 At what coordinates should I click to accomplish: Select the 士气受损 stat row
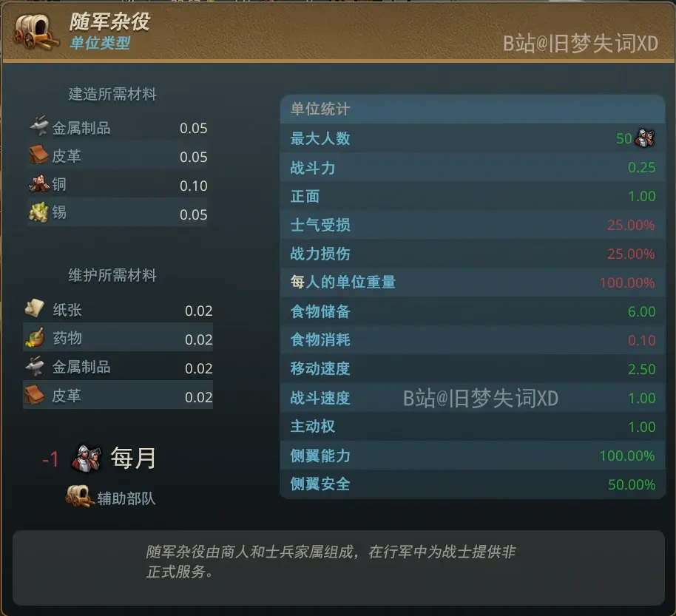coord(473,225)
